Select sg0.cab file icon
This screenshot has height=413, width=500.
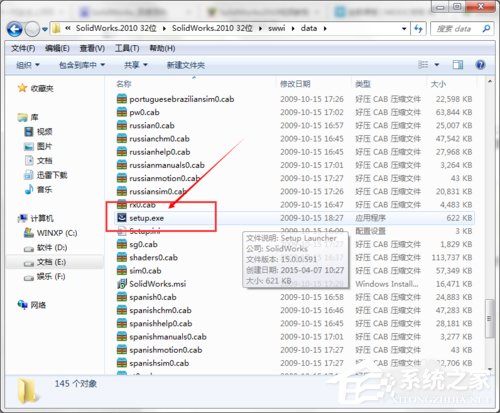(x=122, y=244)
